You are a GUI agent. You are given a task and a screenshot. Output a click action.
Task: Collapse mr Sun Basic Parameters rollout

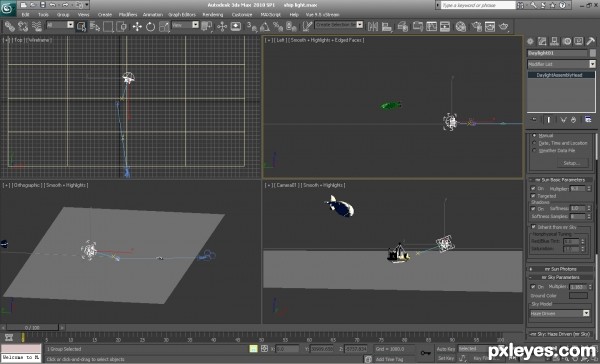561,180
